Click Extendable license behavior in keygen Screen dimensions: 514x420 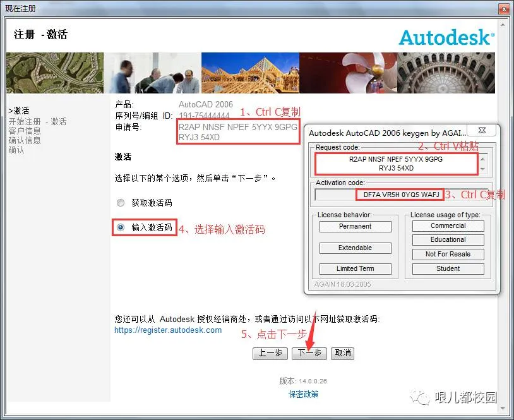click(x=356, y=248)
